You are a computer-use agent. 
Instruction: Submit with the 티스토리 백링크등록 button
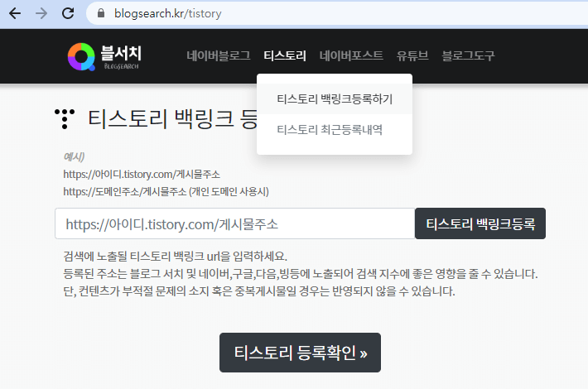480,223
